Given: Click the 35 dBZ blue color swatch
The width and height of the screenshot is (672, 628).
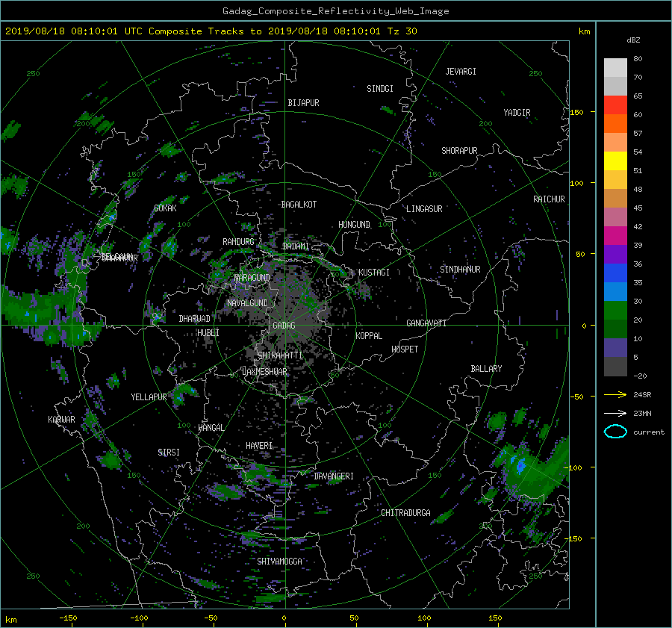Looking at the screenshot, I should pyautogui.click(x=615, y=273).
